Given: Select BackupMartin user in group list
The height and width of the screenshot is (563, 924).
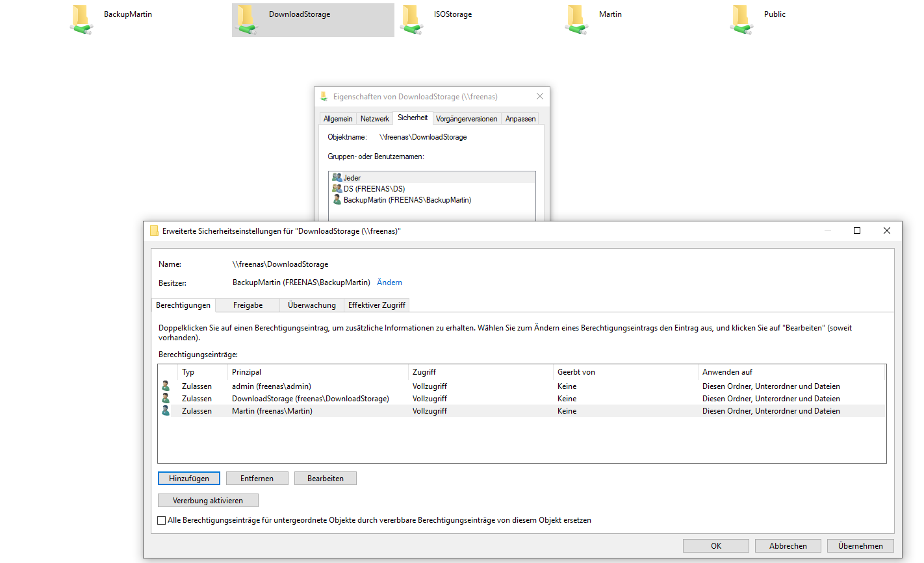Looking at the screenshot, I should tap(407, 200).
